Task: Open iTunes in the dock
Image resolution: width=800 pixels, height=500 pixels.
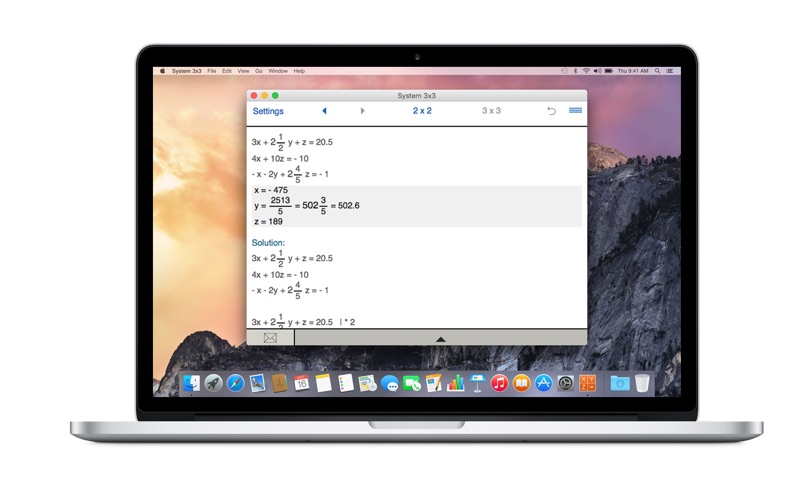Action: point(499,383)
